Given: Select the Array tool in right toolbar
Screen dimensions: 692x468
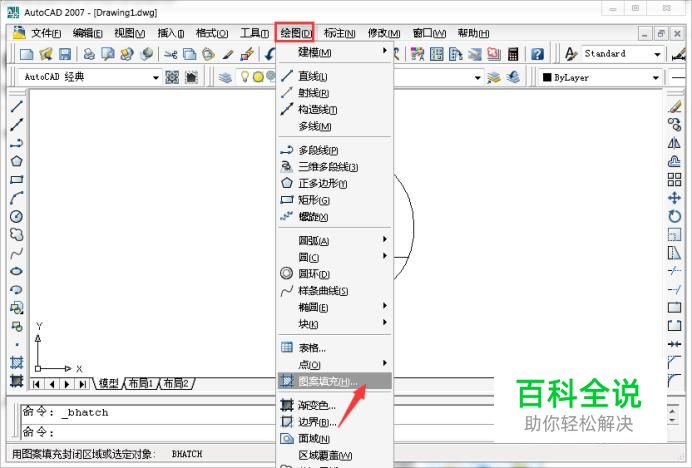Looking at the screenshot, I should tap(674, 180).
